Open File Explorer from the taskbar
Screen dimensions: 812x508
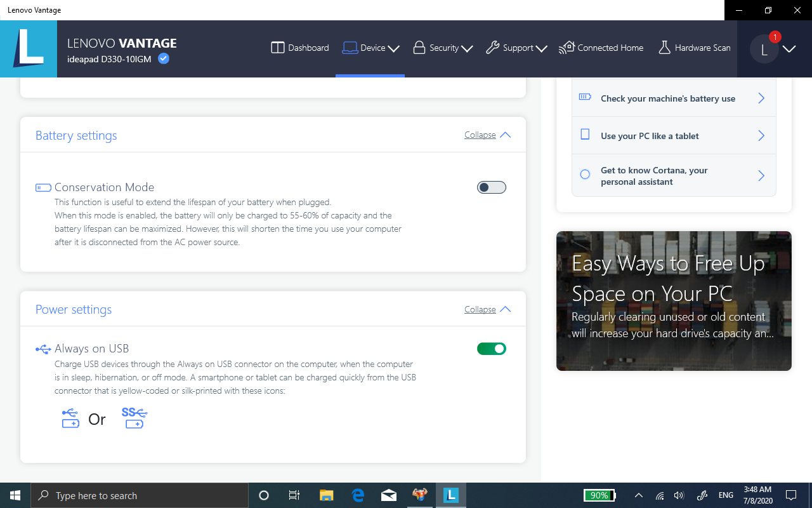click(x=326, y=495)
